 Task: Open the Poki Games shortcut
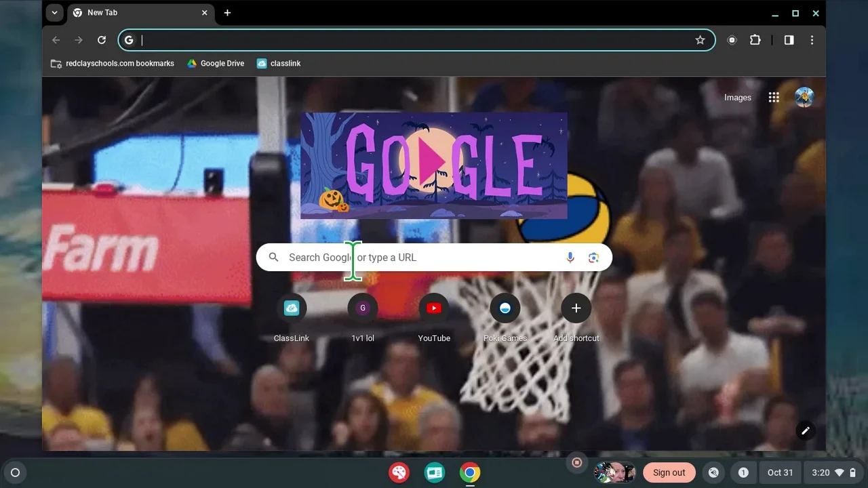pyautogui.click(x=505, y=308)
